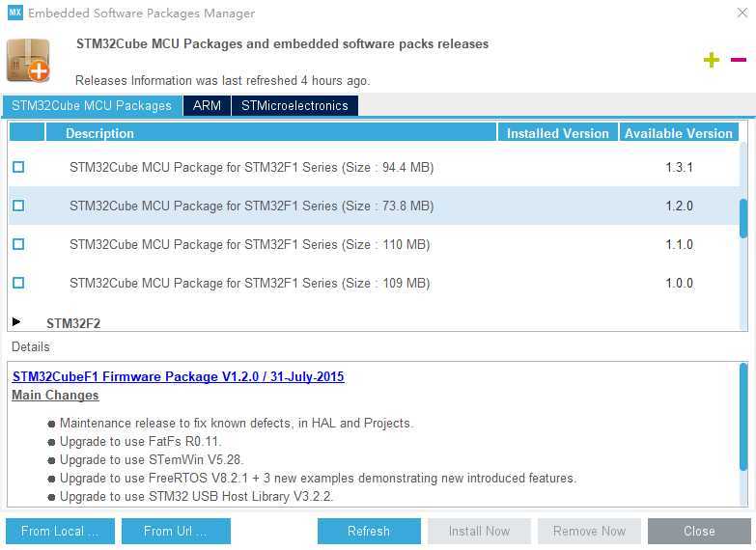Switch to the STM32Cube MCU Packages tab
The height and width of the screenshot is (550, 756).
point(92,105)
